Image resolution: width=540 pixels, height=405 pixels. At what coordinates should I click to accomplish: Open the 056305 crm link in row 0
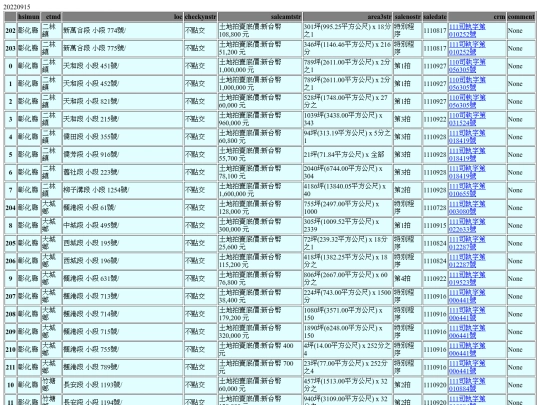[467, 66]
